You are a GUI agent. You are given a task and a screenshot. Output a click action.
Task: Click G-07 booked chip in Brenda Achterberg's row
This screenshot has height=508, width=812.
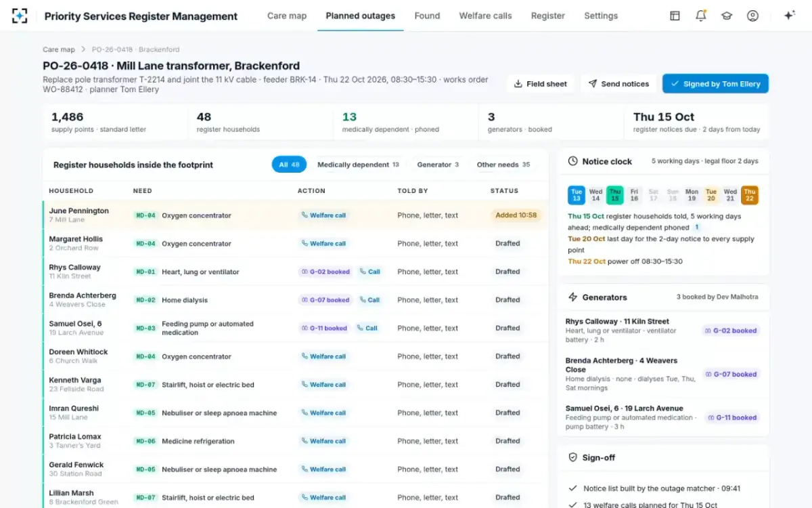325,300
